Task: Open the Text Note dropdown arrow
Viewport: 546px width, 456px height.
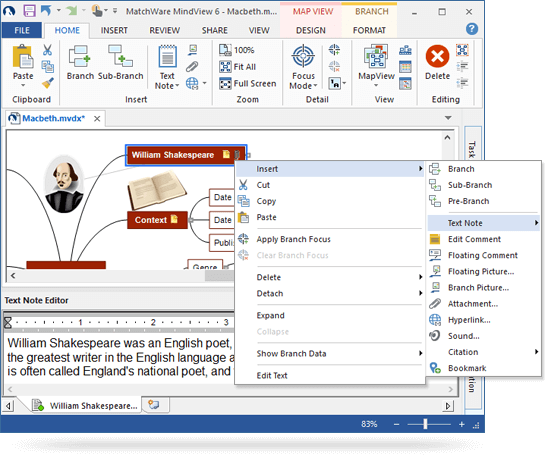Action: [177, 86]
